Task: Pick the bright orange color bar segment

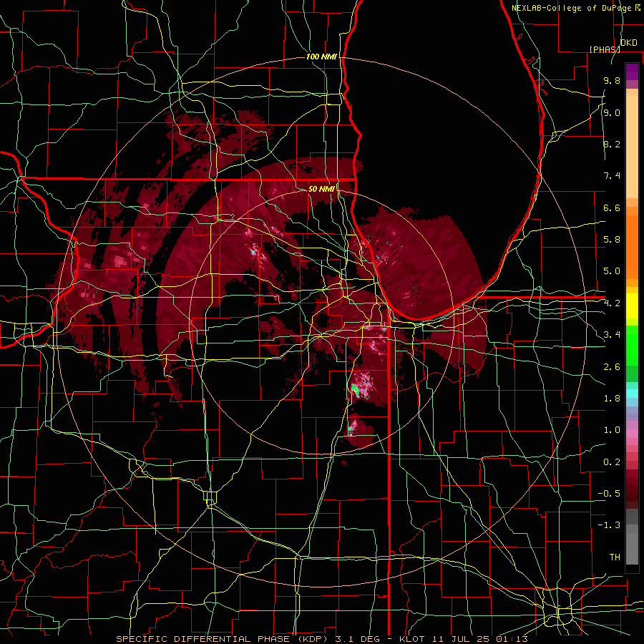Action: click(x=632, y=247)
